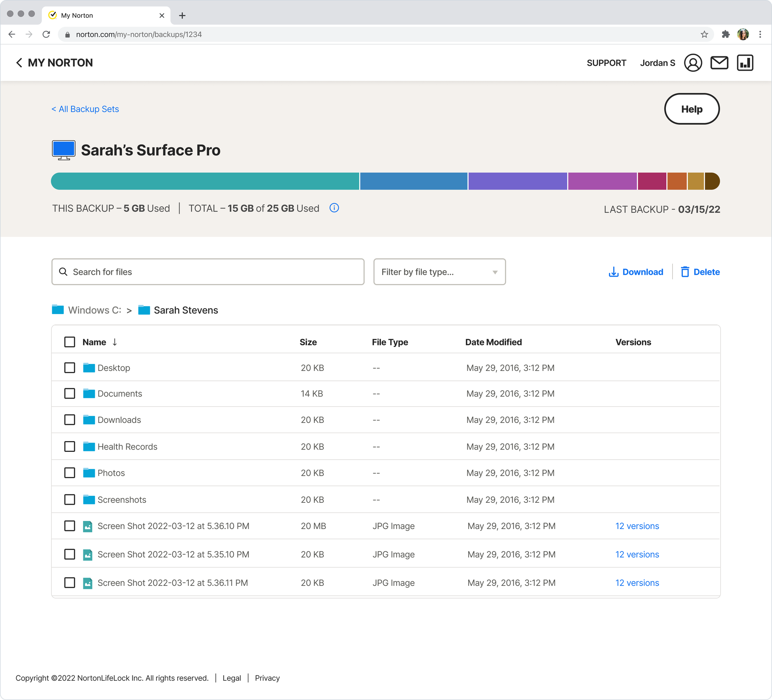Image resolution: width=772 pixels, height=700 pixels.
Task: Check the Screenshots folder checkbox
Action: [69, 499]
